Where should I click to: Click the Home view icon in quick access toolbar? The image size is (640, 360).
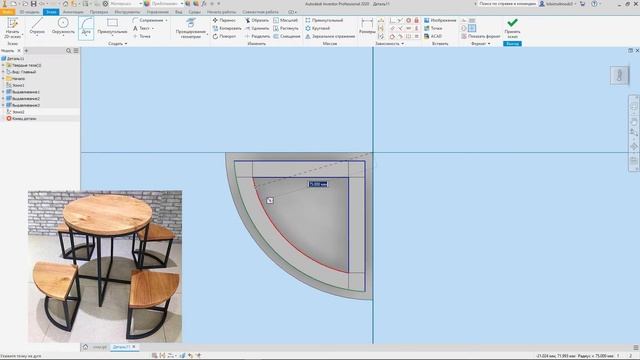tap(65, 4)
